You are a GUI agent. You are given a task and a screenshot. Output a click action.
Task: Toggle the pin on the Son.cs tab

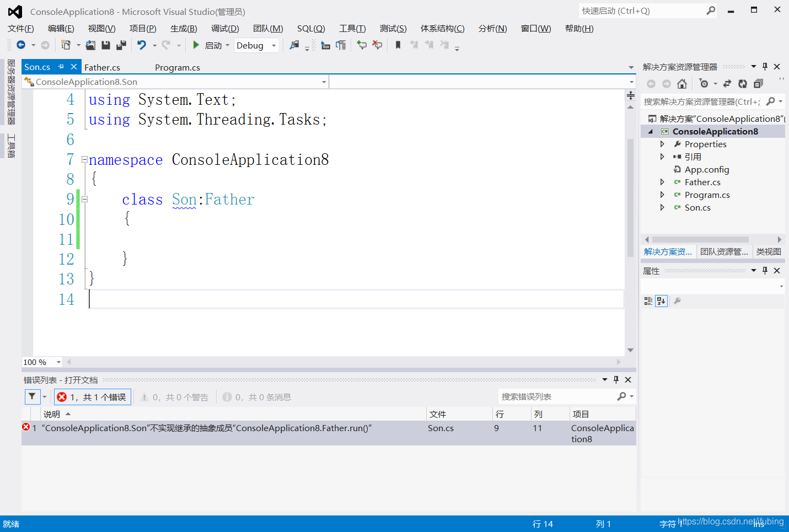(61, 67)
